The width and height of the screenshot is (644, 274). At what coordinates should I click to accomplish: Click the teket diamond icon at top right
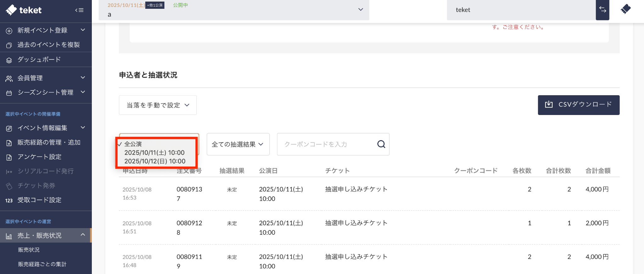pyautogui.click(x=625, y=9)
